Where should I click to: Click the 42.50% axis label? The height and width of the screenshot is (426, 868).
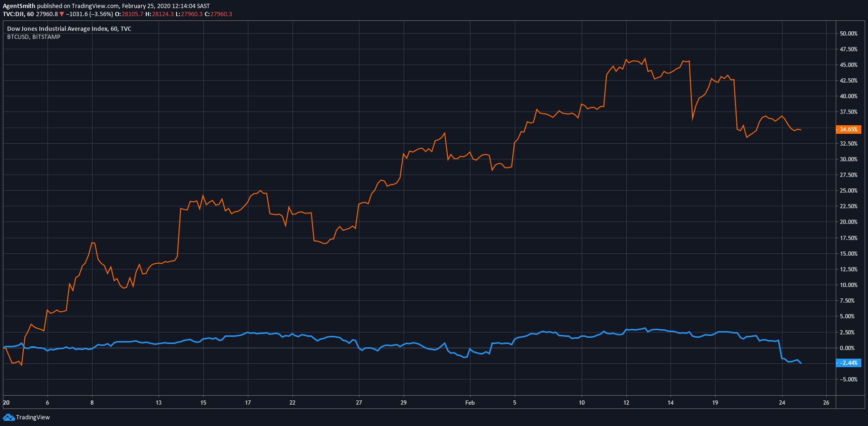[849, 81]
